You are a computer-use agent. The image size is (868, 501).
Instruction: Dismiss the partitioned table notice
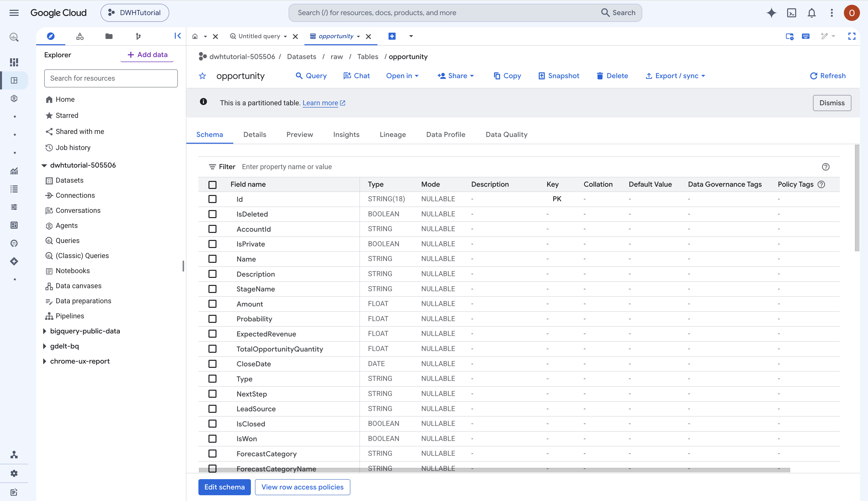832,103
